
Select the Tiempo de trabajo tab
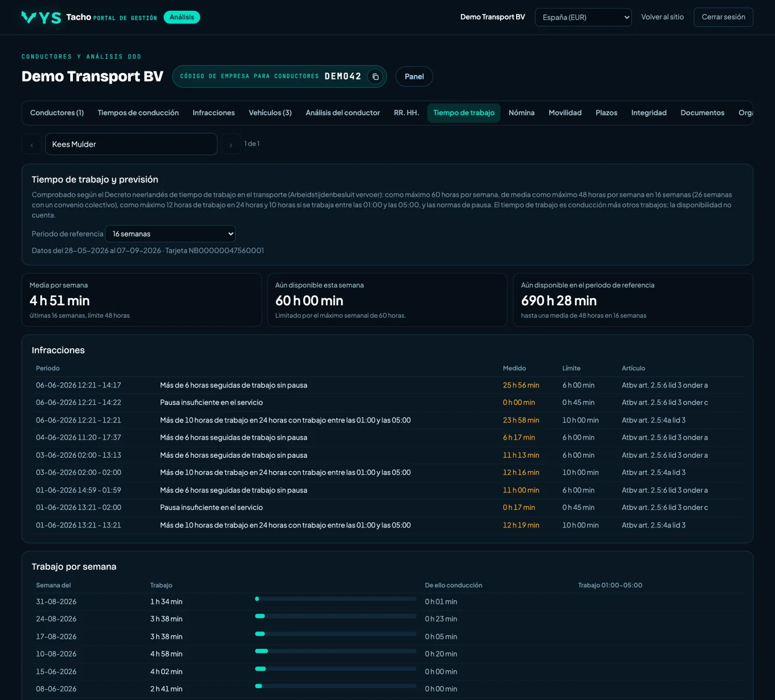click(463, 113)
